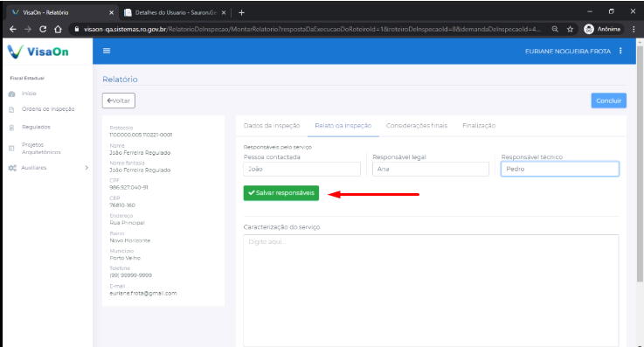Click the blue Concluir button
The height and width of the screenshot is (347, 644).
(609, 101)
